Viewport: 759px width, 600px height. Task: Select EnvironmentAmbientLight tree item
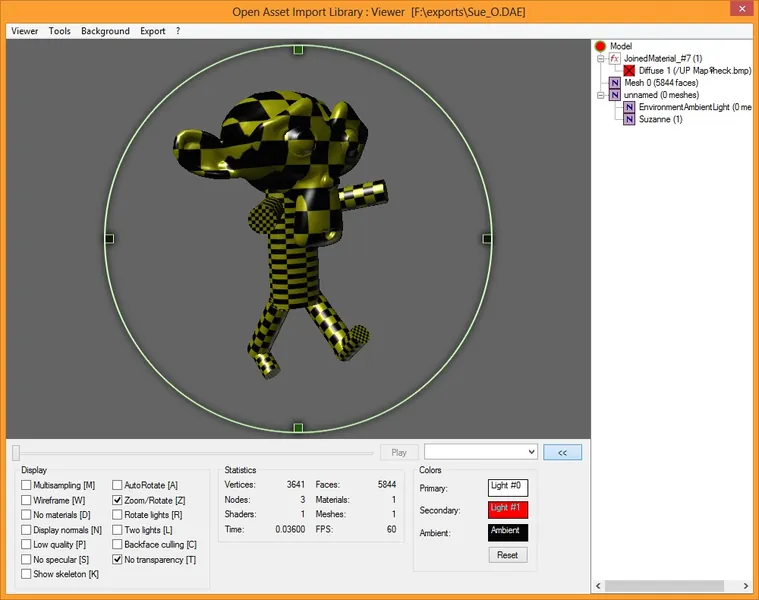coord(695,107)
